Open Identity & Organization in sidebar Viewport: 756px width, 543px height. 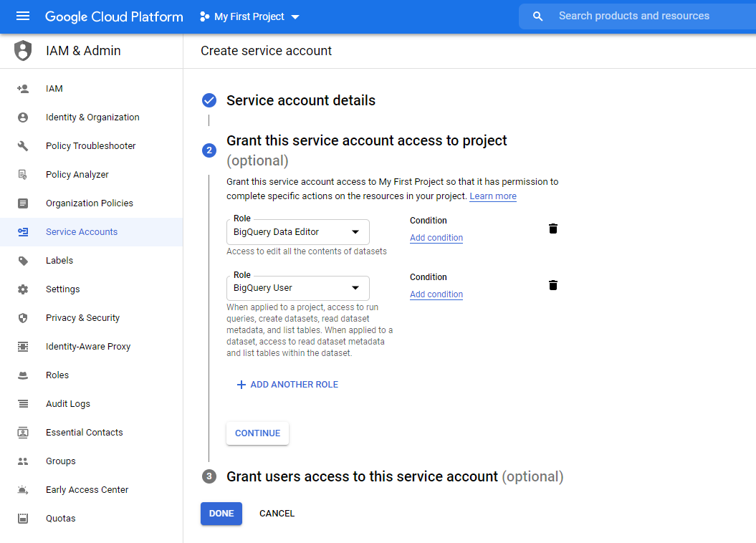pyautogui.click(x=91, y=117)
